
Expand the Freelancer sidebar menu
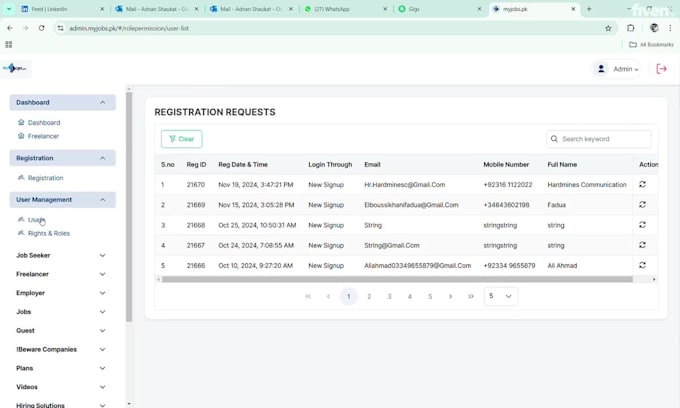(61, 274)
